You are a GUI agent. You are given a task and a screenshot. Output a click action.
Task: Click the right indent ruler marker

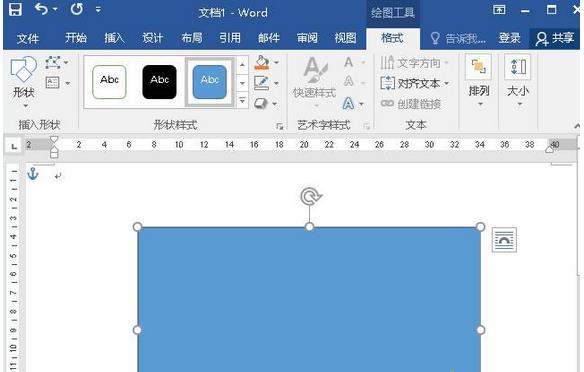(x=549, y=149)
